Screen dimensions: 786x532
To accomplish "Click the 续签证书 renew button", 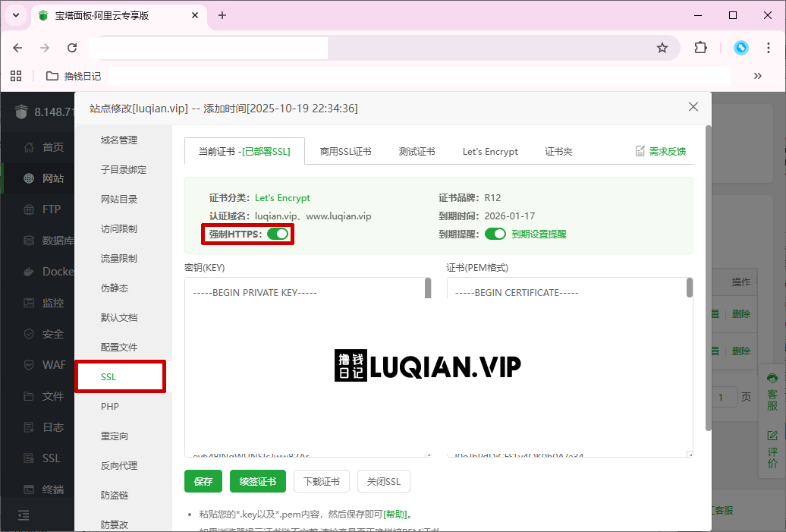I will point(258,481).
